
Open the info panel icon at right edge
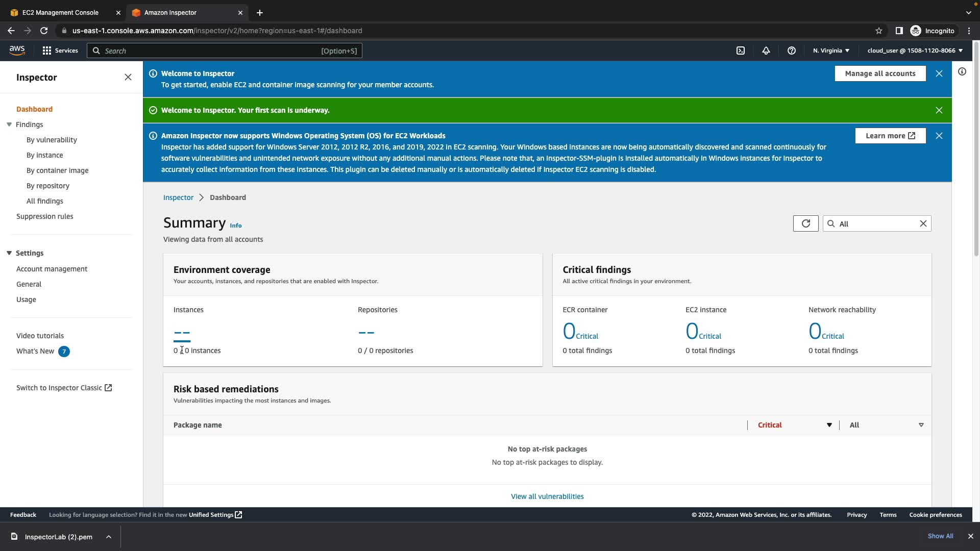click(962, 72)
